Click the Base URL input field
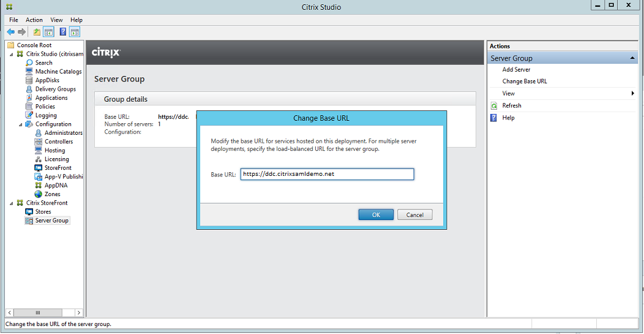644x334 pixels. tap(327, 175)
